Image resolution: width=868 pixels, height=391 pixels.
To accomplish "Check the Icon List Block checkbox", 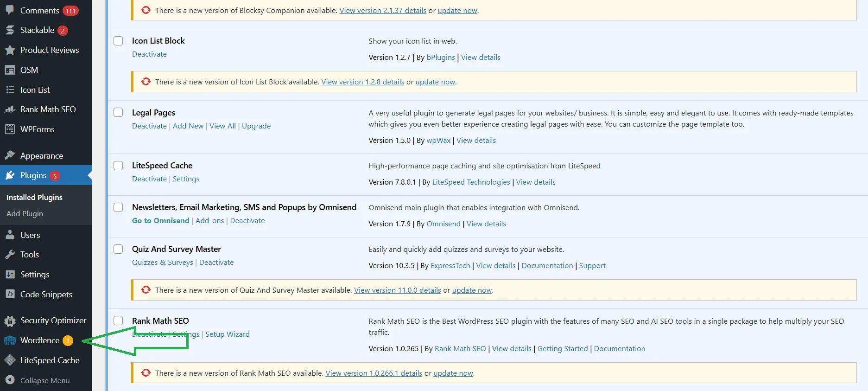I will coord(119,41).
